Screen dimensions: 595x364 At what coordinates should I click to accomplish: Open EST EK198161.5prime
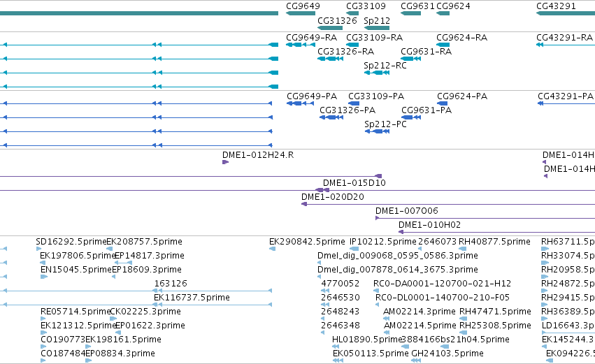point(123,340)
